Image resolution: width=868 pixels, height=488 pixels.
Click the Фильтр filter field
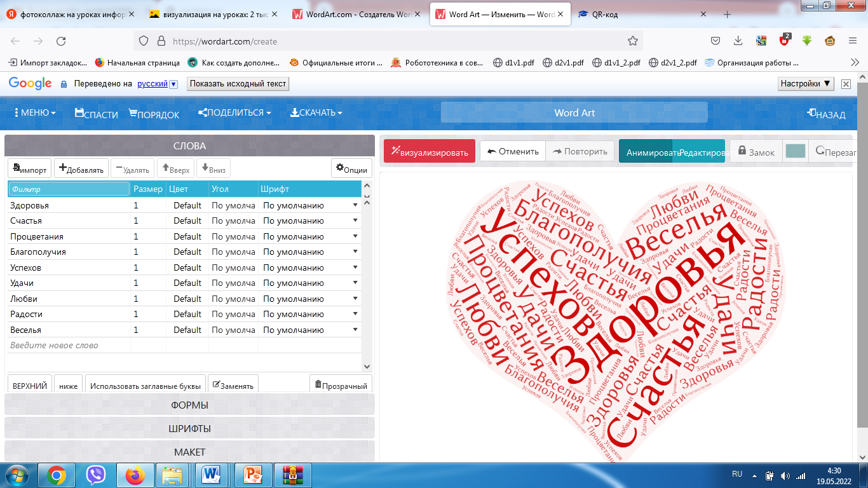pyautogui.click(x=69, y=189)
